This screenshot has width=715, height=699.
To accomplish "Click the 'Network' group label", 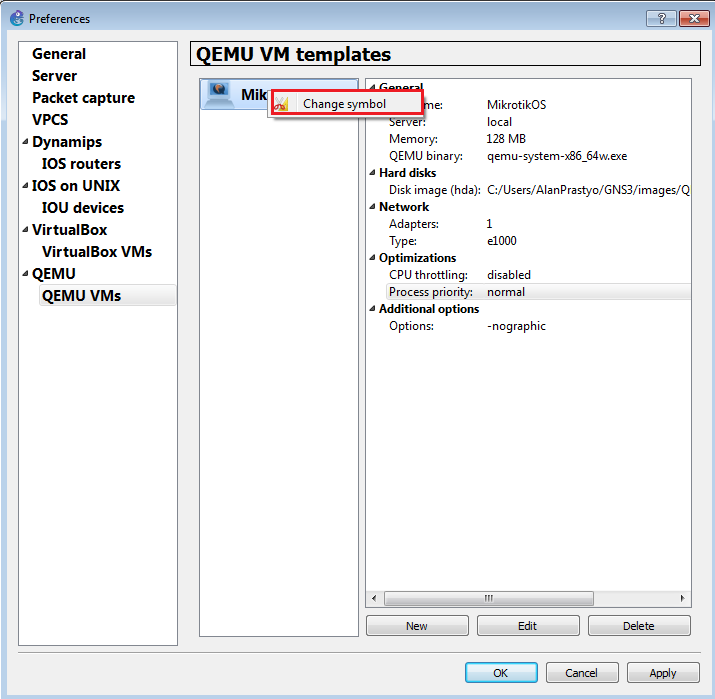I will (x=404, y=207).
